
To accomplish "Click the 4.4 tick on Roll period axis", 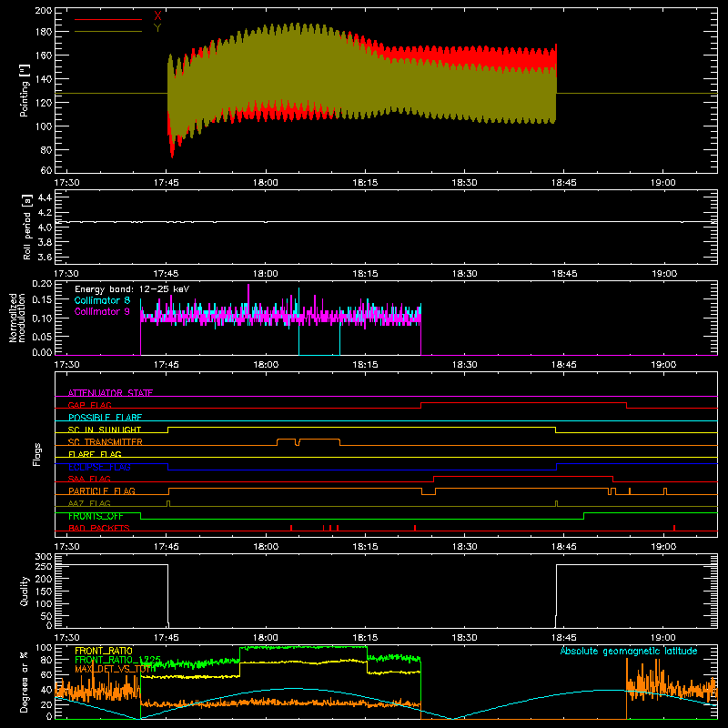I will (x=45, y=197).
